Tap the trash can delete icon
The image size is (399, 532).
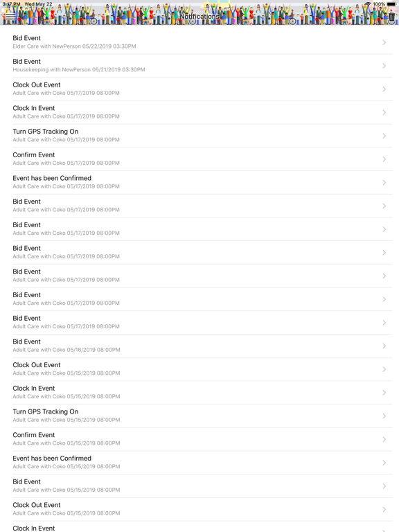click(391, 17)
